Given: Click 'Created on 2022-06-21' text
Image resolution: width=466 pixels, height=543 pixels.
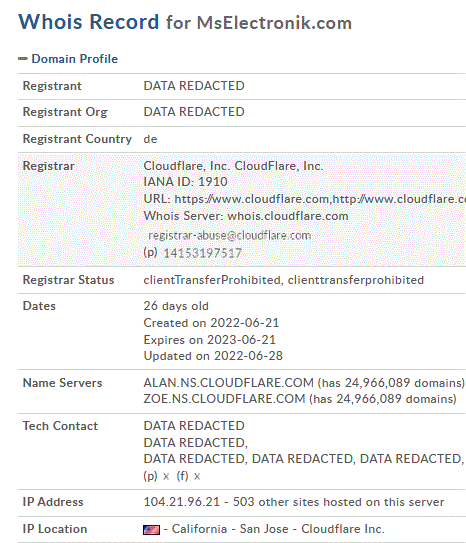Looking at the screenshot, I should 211,323.
